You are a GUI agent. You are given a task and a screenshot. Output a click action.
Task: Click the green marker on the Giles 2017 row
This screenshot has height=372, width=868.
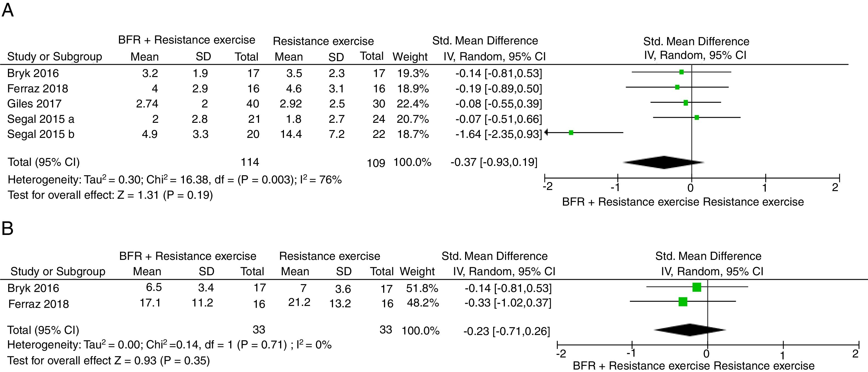pyautogui.click(x=686, y=103)
